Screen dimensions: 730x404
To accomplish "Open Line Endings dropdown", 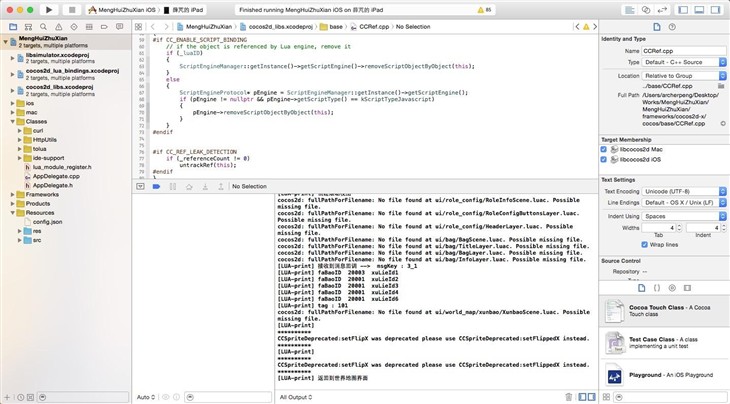I will coord(684,203).
